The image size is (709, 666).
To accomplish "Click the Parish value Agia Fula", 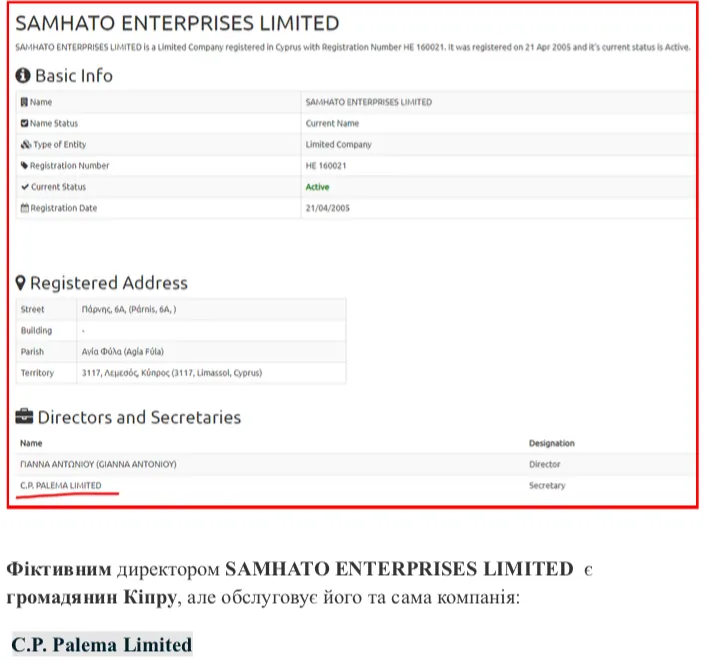I will (123, 352).
